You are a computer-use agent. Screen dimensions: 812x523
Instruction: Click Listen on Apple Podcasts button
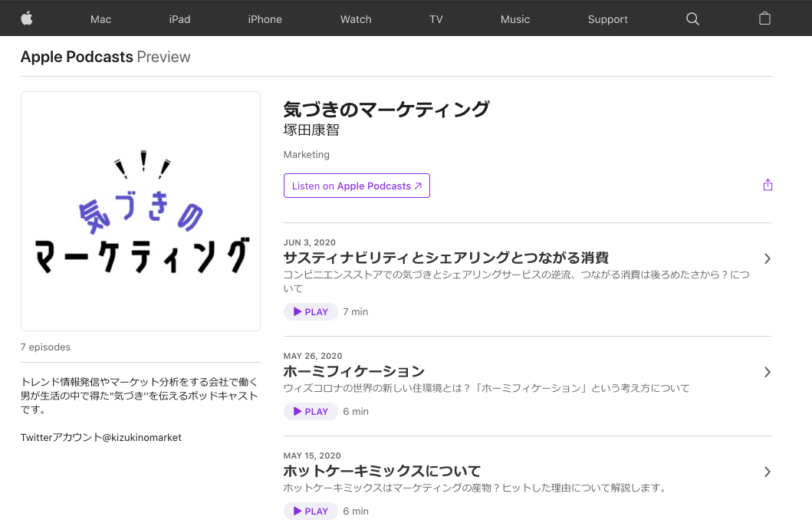click(x=357, y=186)
